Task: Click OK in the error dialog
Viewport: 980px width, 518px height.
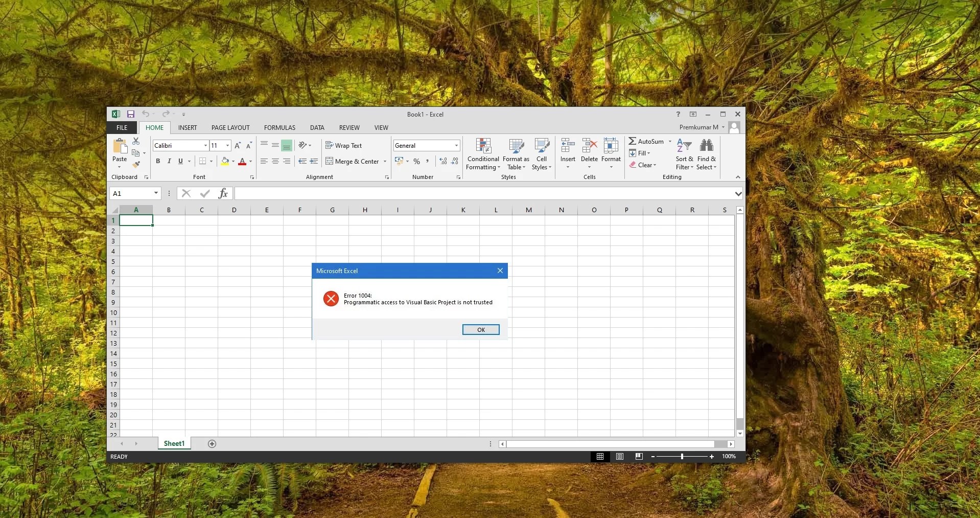Action: 481,330
